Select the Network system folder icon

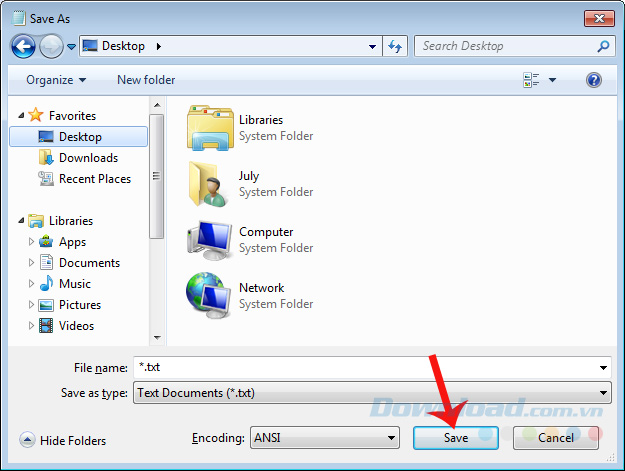pos(209,295)
